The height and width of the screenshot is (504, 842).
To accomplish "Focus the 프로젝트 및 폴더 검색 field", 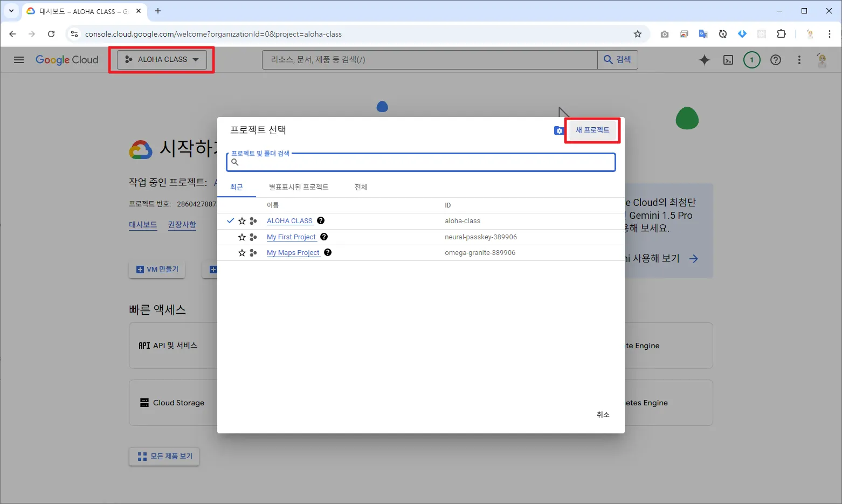I will (421, 162).
